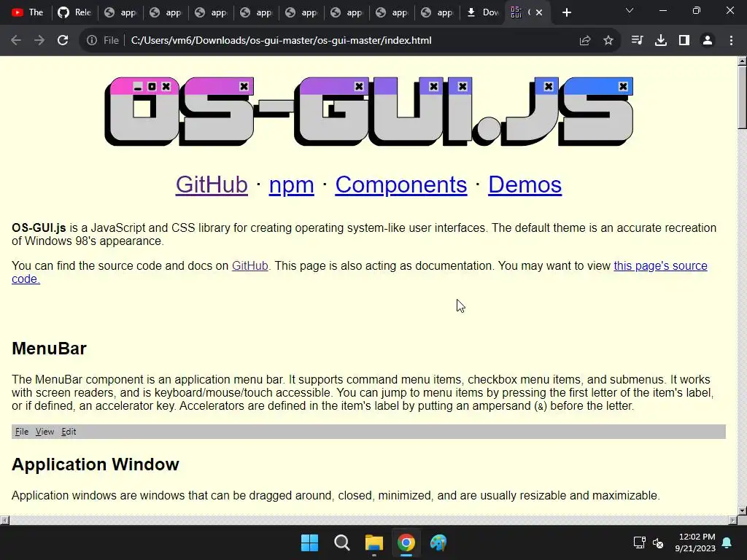Image resolution: width=747 pixels, height=560 pixels.
Task: Click the vertical scrollbar thumb
Action: click(x=742, y=97)
